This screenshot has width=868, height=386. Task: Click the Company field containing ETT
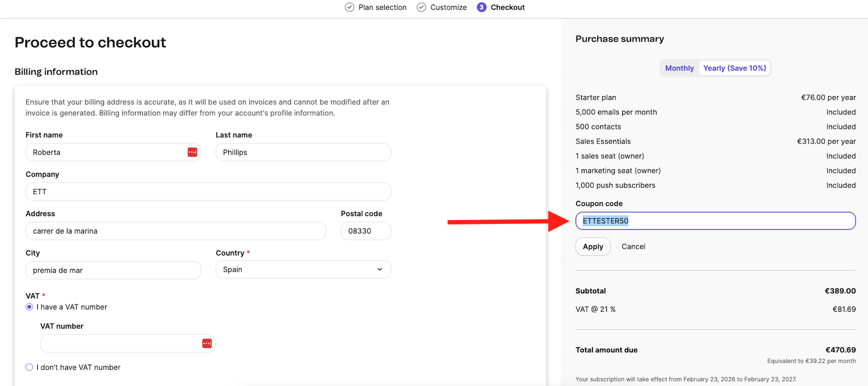208,191
